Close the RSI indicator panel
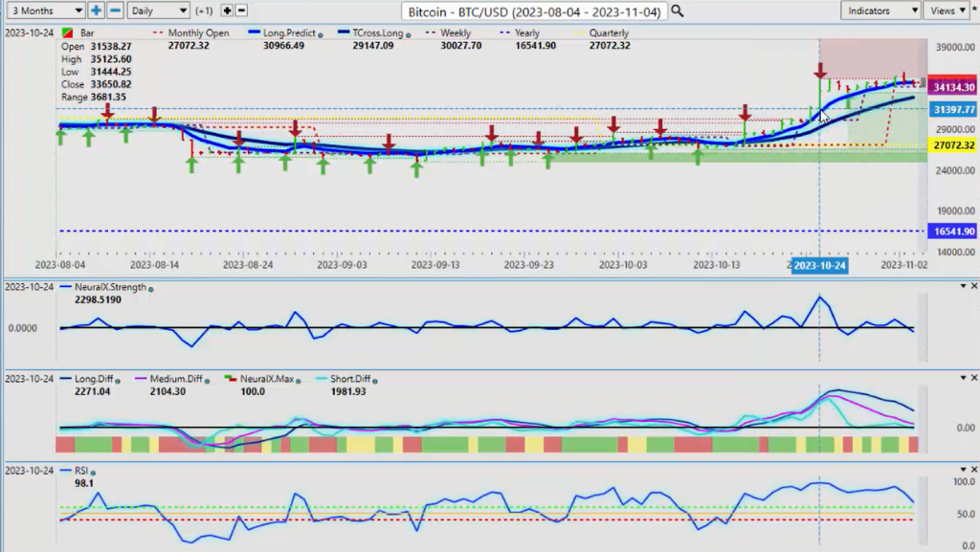 [x=973, y=470]
